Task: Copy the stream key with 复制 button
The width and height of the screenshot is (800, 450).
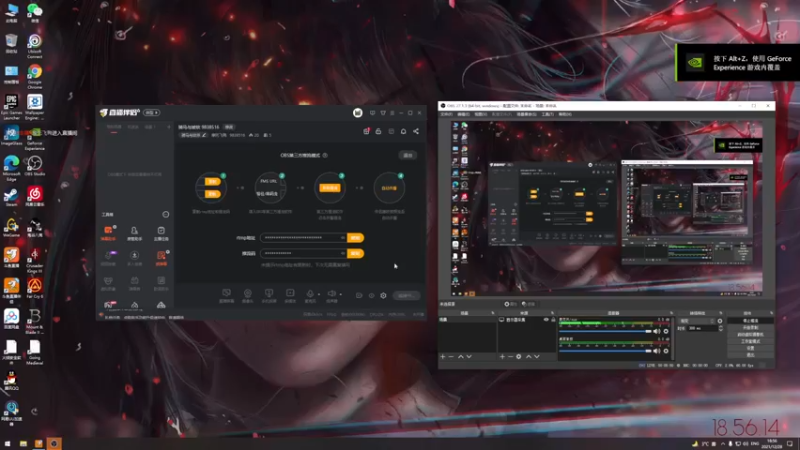Action: 355,253
